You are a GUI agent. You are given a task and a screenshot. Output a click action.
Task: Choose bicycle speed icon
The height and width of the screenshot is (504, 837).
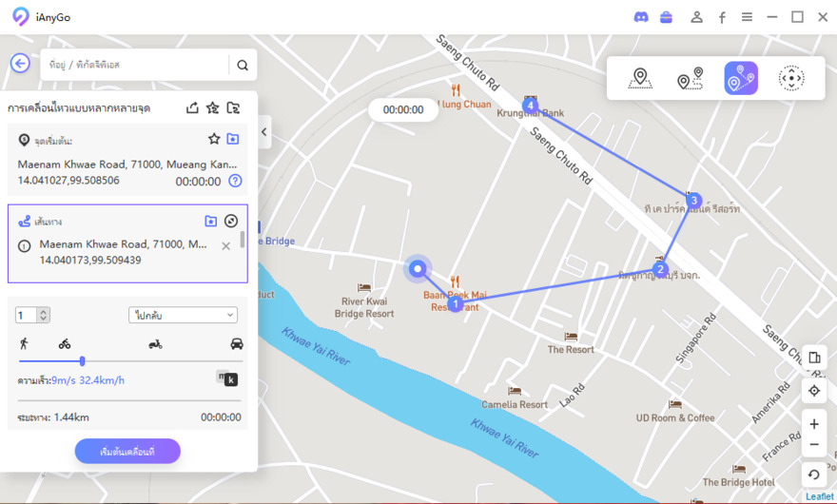(65, 344)
